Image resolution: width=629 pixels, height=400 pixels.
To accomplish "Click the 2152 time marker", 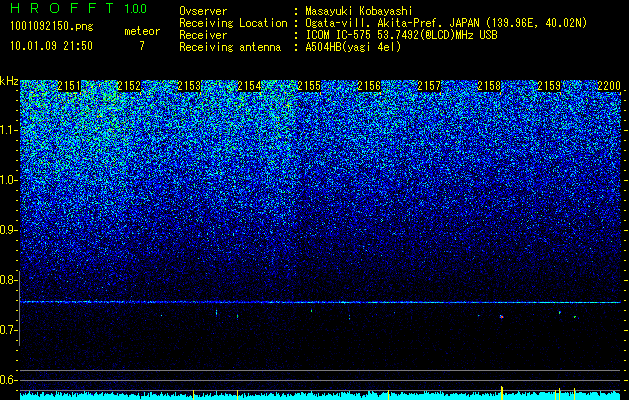I will point(129,86).
